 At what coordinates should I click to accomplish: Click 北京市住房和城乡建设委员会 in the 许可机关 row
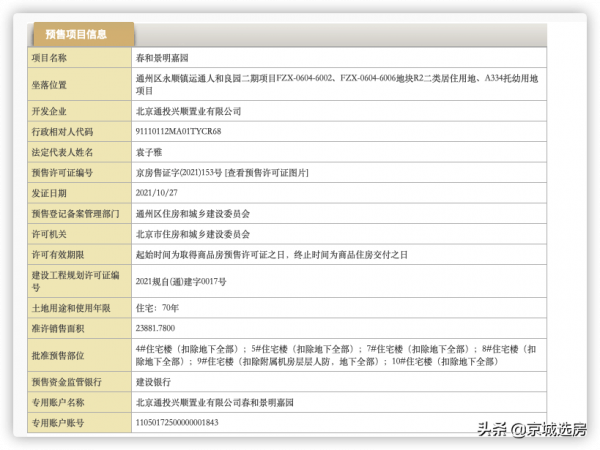point(192,234)
